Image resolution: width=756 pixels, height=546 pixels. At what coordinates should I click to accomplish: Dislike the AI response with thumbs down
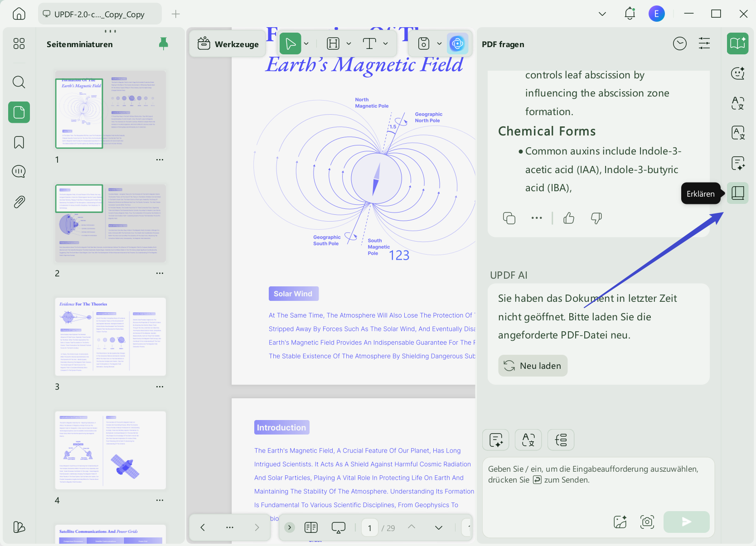point(596,218)
